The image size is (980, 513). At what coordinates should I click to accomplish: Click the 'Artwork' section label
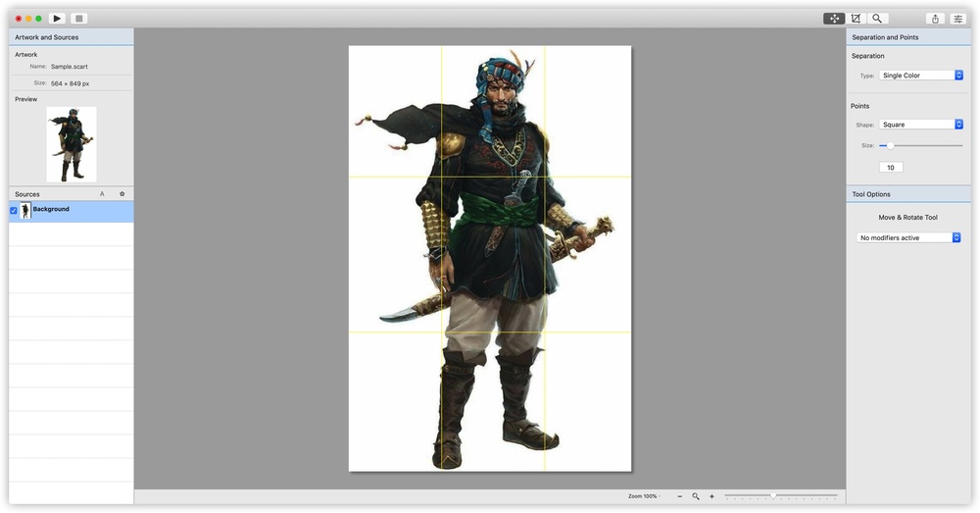26,54
